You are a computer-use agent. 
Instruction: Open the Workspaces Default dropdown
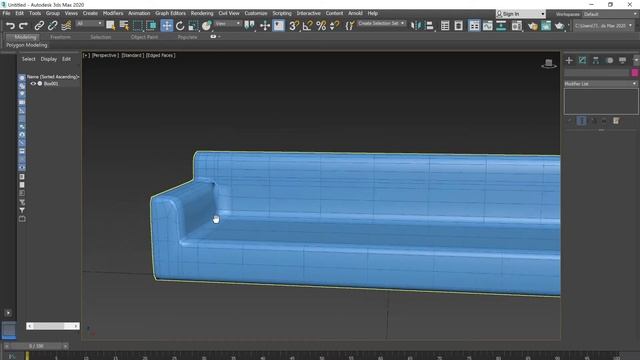point(610,14)
